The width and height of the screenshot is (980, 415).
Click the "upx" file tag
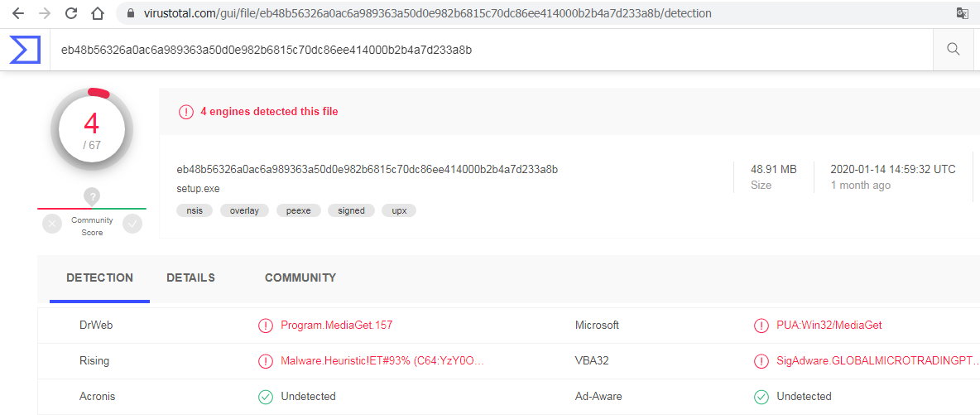click(x=399, y=210)
